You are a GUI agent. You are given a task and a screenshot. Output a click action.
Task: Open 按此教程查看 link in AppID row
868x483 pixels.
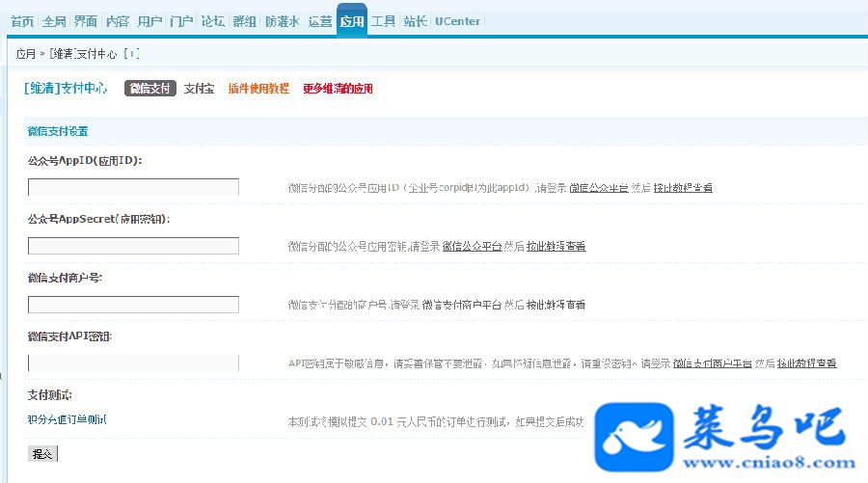[x=683, y=188]
